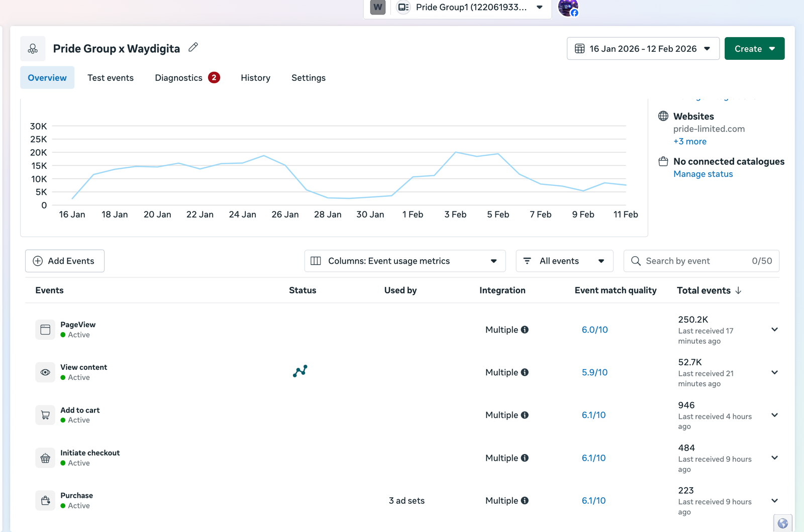Click the Initiate checkout basket icon
804x532 pixels.
(45, 458)
